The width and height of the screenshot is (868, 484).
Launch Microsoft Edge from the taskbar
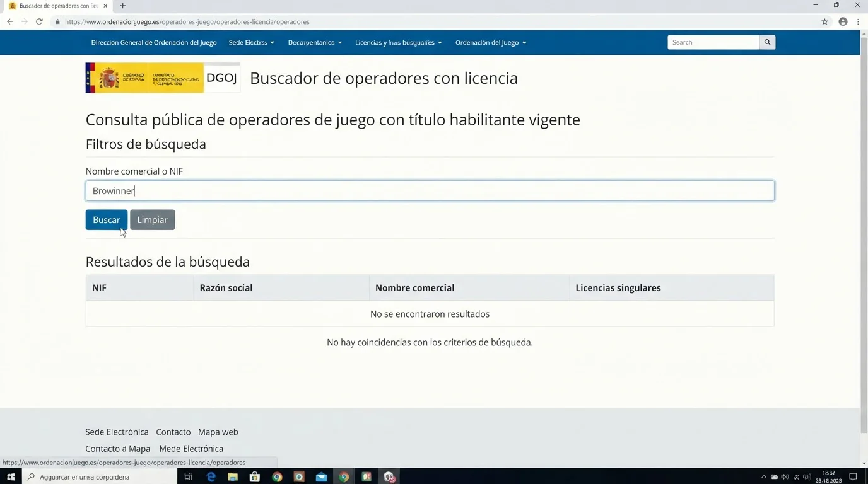pos(211,477)
